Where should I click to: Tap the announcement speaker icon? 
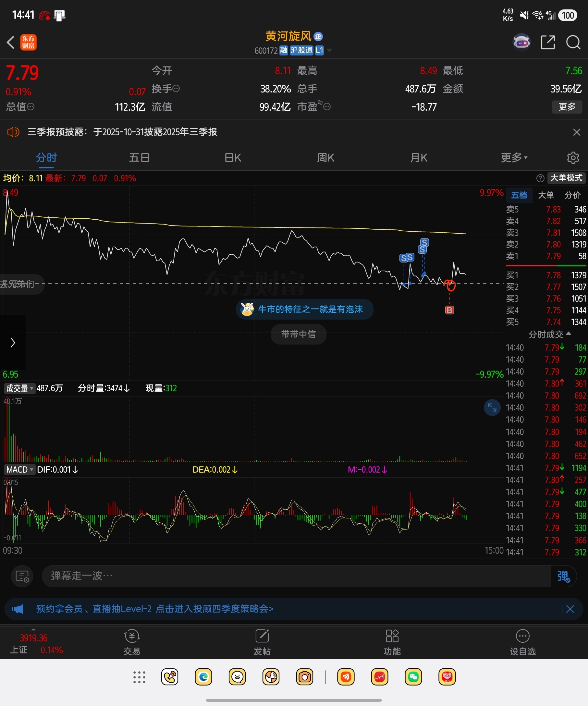coord(13,132)
